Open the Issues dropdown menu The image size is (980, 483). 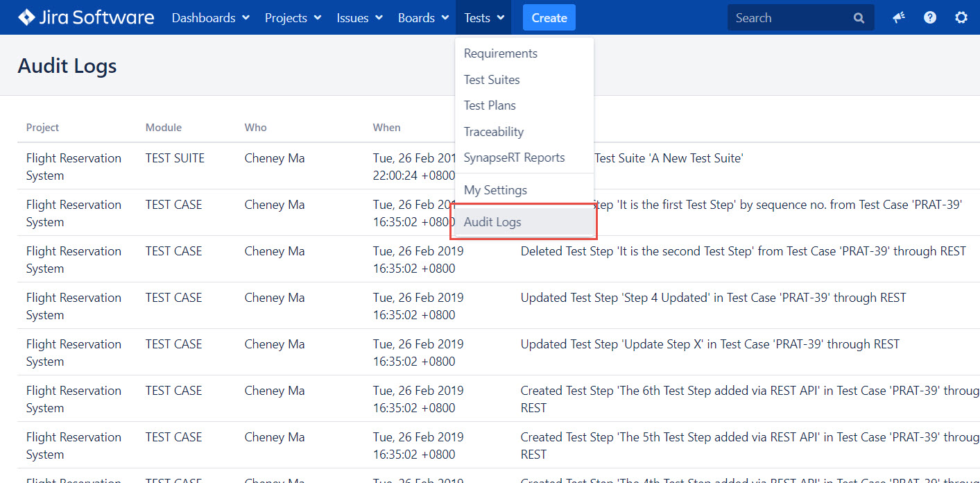pos(359,18)
